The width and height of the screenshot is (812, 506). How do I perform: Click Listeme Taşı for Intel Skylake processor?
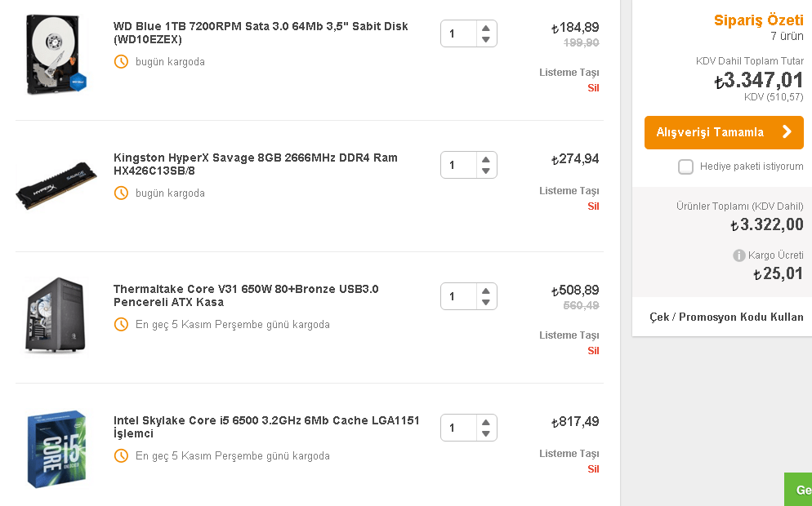569,454
